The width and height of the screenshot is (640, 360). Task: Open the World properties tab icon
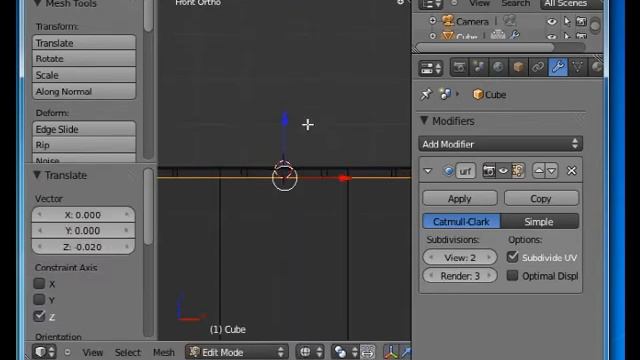(498, 67)
